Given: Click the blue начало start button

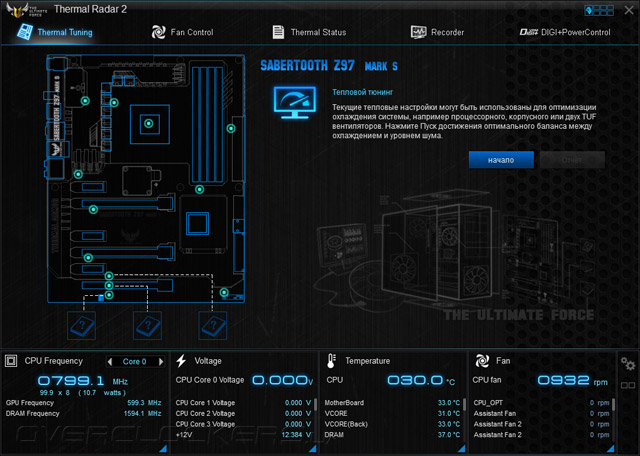Looking at the screenshot, I should 501,160.
